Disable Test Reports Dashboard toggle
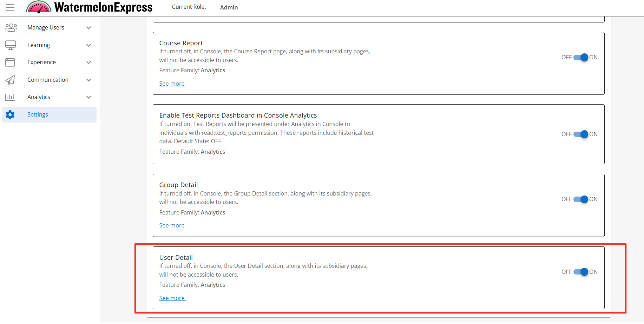Screen dimensions: 644x324 (581, 134)
